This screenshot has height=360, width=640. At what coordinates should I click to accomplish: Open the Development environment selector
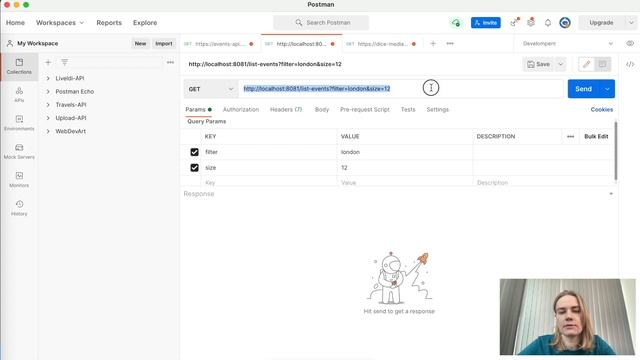tap(568, 44)
